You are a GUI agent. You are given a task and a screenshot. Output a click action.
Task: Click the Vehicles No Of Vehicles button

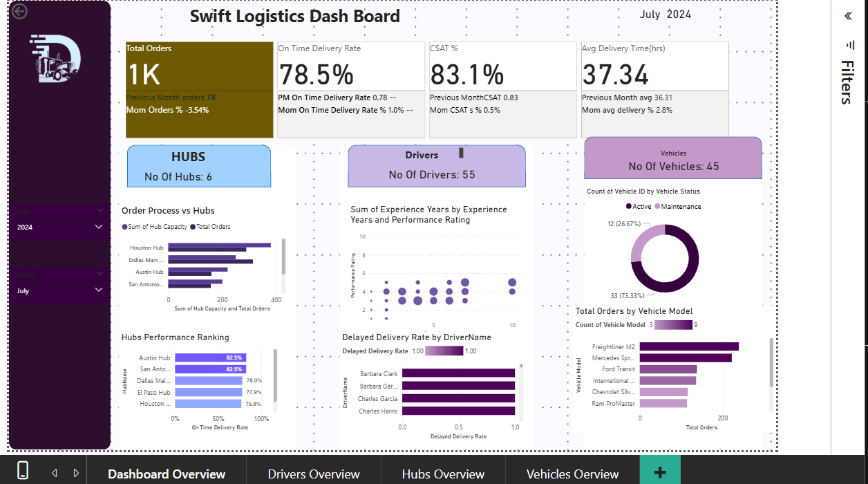point(673,158)
